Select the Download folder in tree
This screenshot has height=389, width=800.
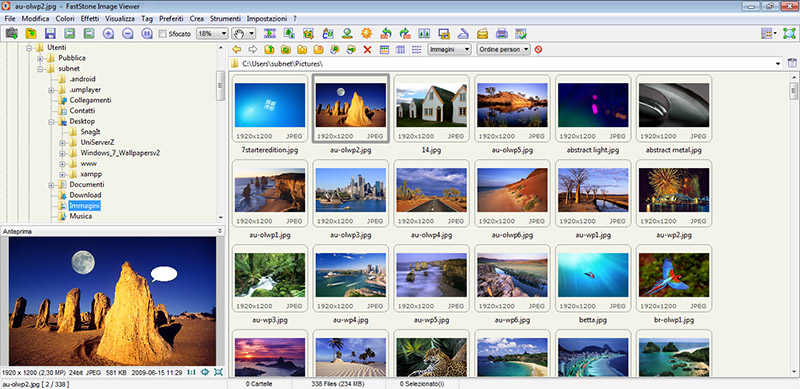click(x=85, y=195)
